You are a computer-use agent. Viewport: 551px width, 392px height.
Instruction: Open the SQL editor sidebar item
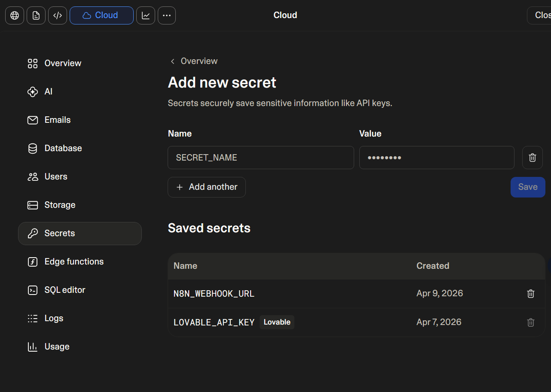click(x=64, y=290)
